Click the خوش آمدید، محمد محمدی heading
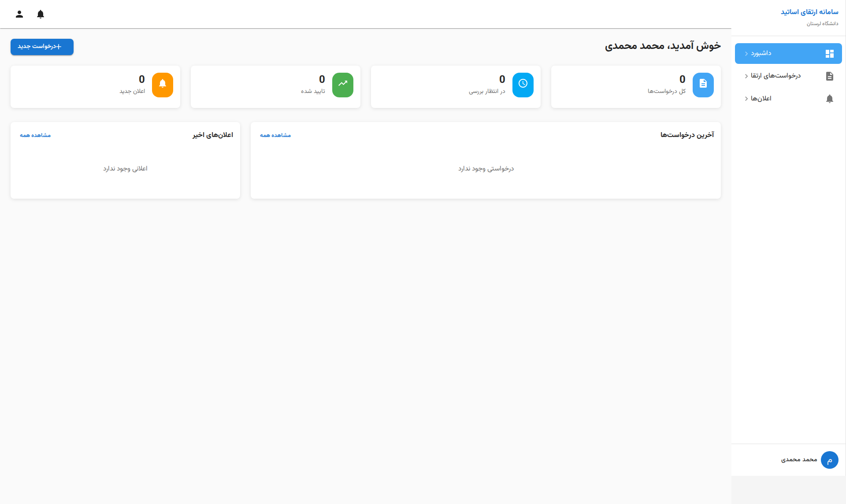The image size is (846, 504). (x=663, y=46)
